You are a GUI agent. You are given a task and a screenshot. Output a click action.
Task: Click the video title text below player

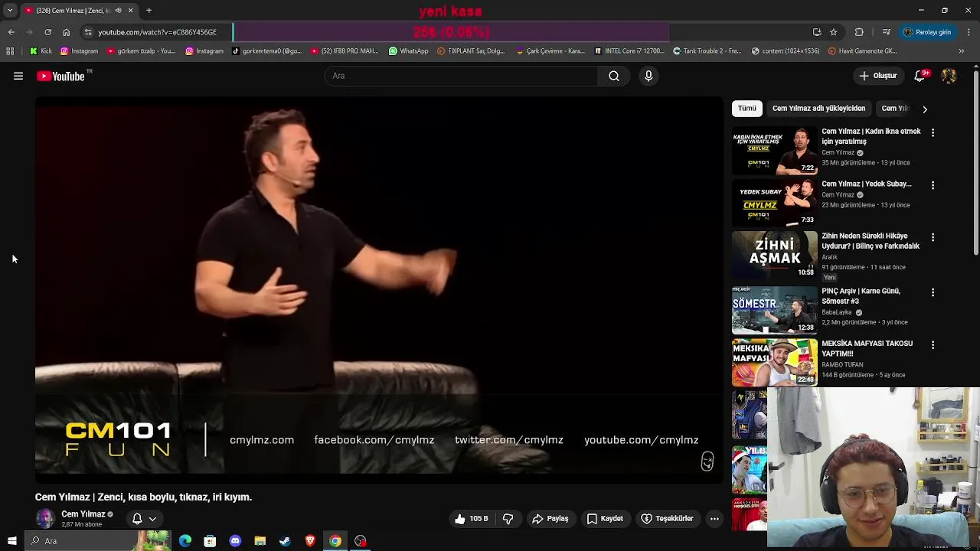click(143, 497)
